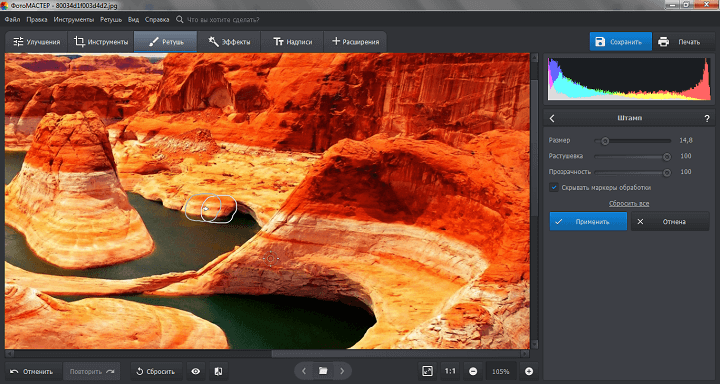Click the Повторить redo button

point(92,371)
